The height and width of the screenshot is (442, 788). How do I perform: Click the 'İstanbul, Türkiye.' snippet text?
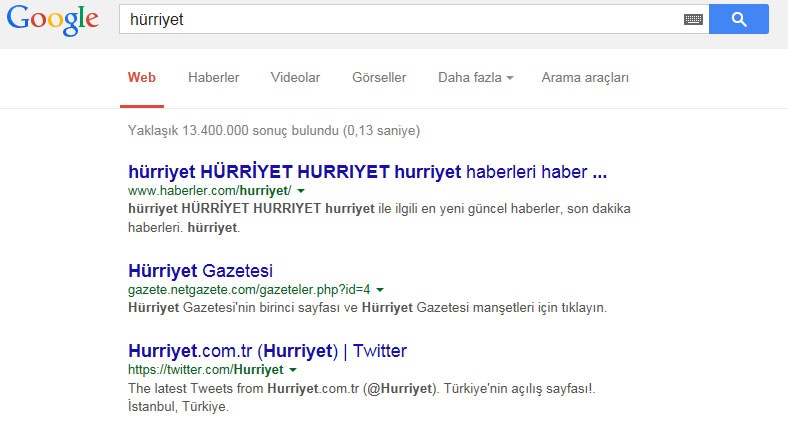[178, 406]
